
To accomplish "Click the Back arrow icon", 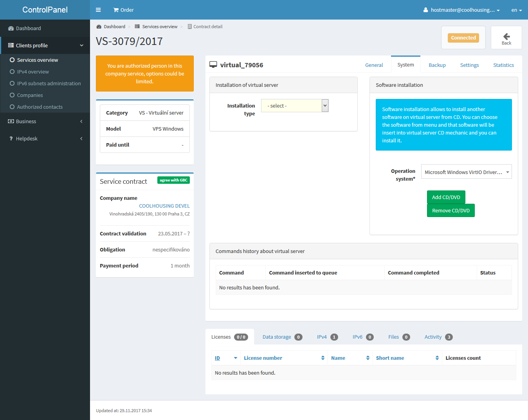I will point(506,36).
